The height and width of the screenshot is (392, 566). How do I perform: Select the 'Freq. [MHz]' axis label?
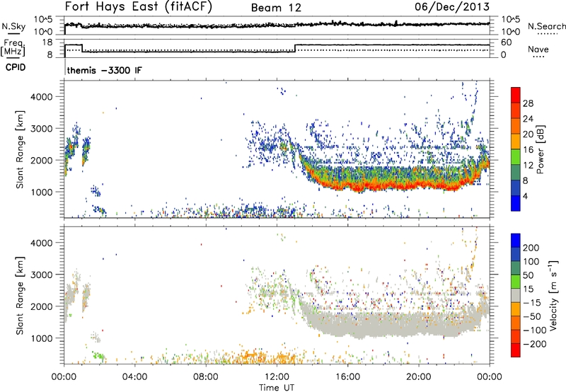point(13,47)
